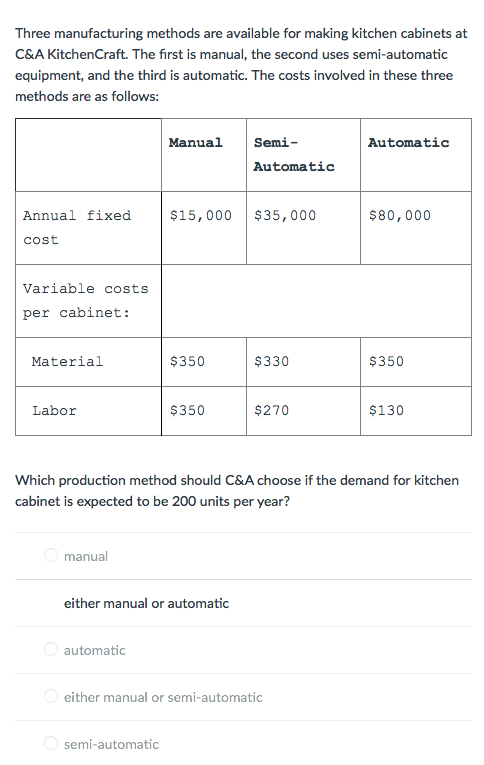Screen dimensions: 484x765
Task: Choose 'either manual or semi-automatic' radio option
Action: pos(51,696)
